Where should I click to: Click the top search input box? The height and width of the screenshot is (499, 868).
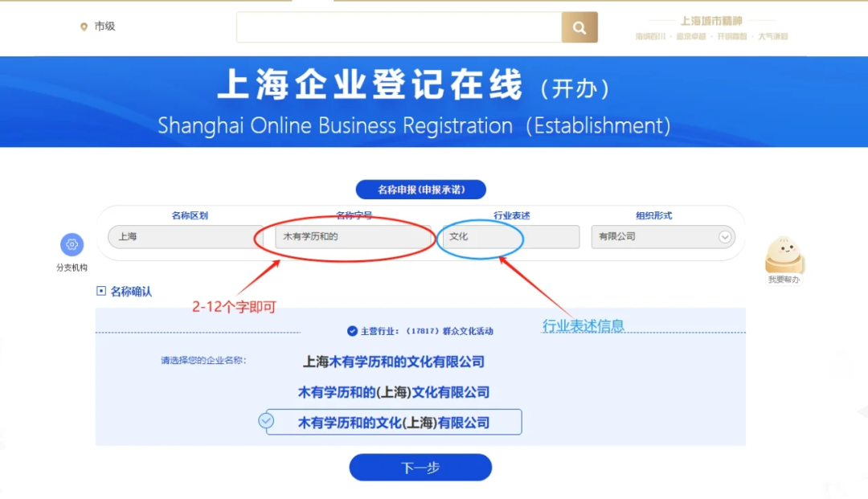(x=399, y=27)
